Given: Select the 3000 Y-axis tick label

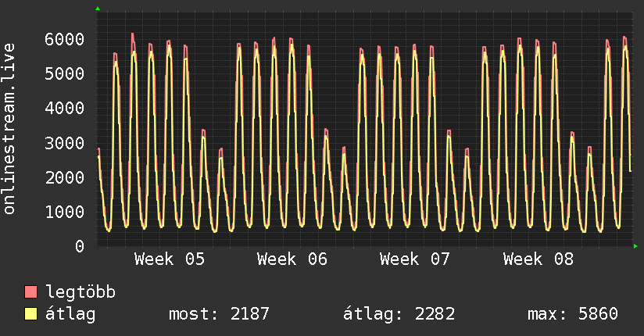Looking at the screenshot, I should [x=64, y=143].
